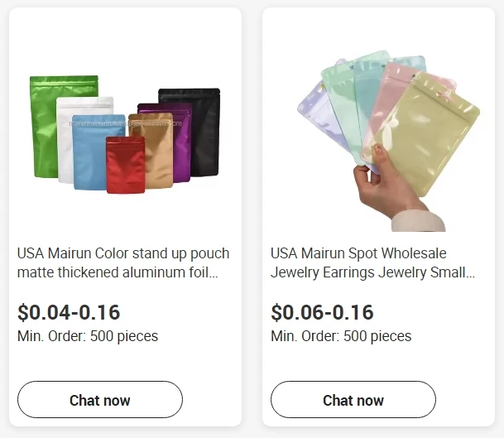Screen dimensions: 504x438
Task: Click Min. Order text below the $0.04-0.16 price
Action: 88,336
